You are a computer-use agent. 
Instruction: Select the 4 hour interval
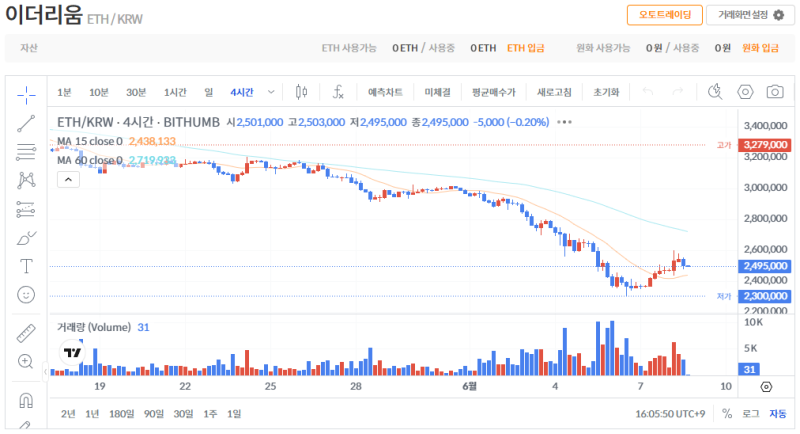click(x=242, y=92)
